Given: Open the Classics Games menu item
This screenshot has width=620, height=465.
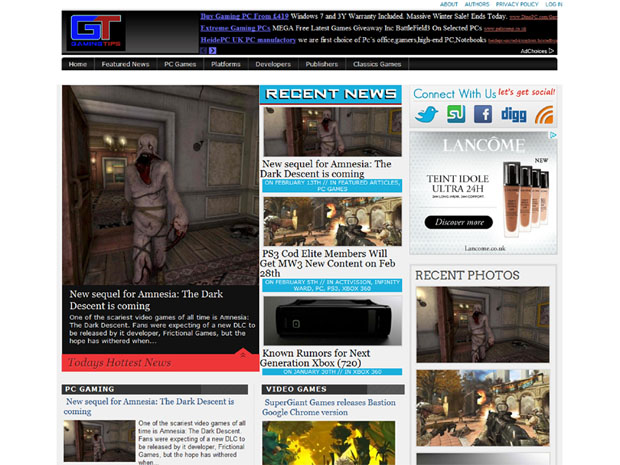Looking at the screenshot, I should [377, 64].
